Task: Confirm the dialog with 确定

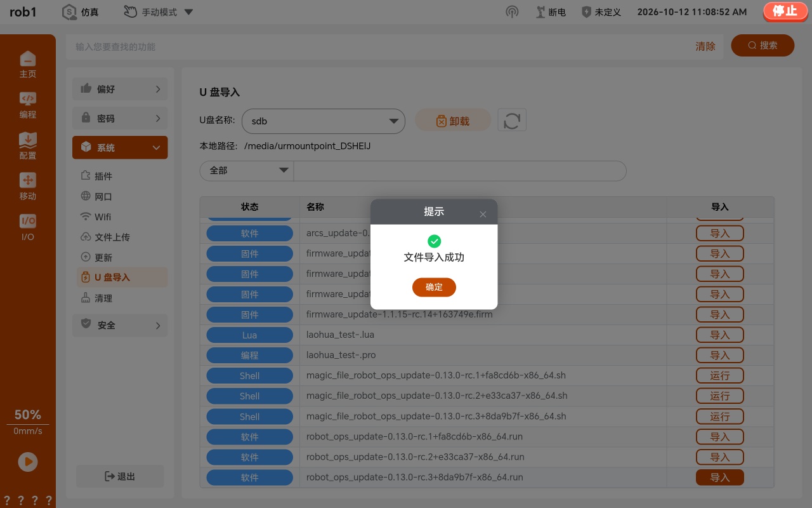Action: tap(434, 287)
